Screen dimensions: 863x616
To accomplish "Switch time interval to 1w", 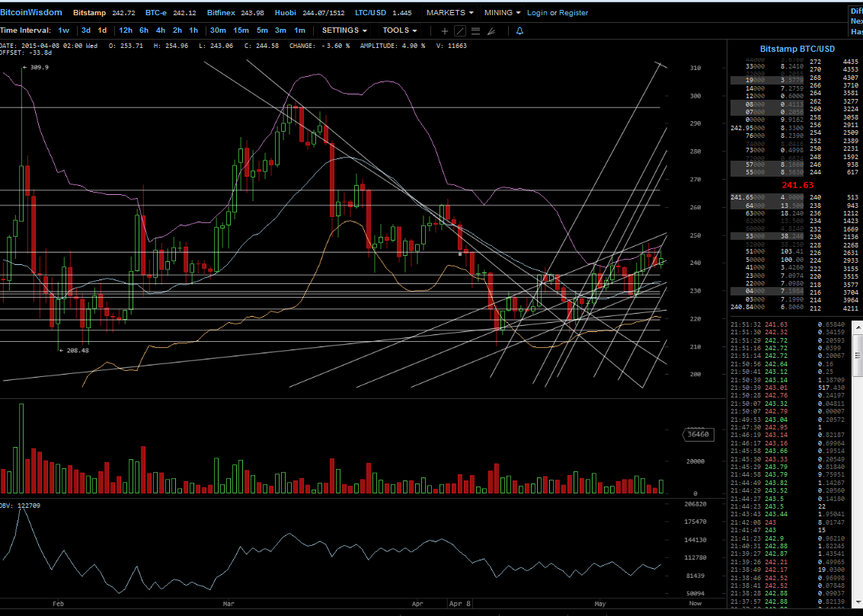I will pos(64,30).
